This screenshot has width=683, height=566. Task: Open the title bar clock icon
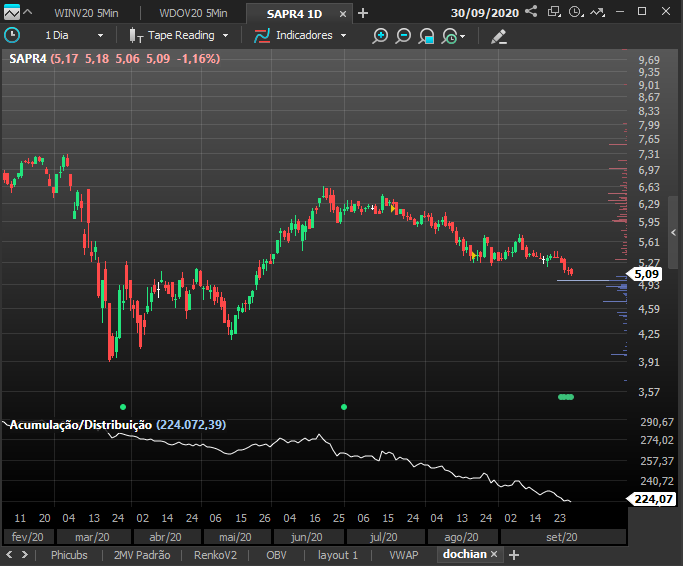click(x=576, y=12)
